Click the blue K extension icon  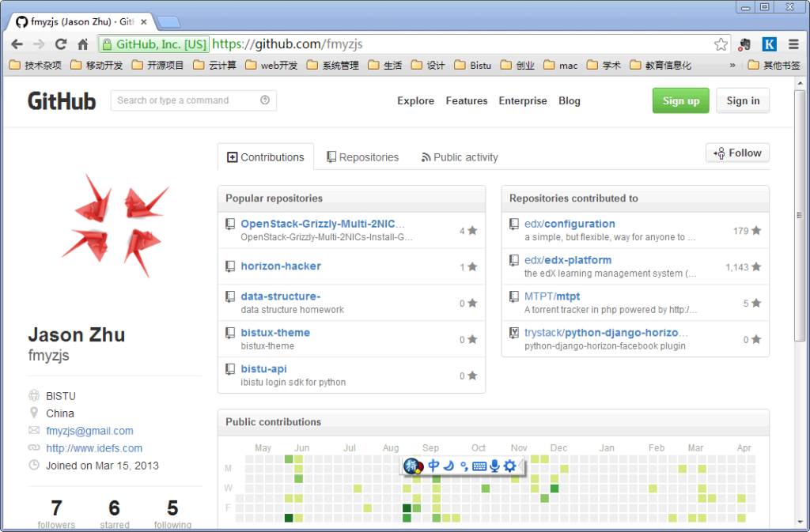click(x=769, y=44)
